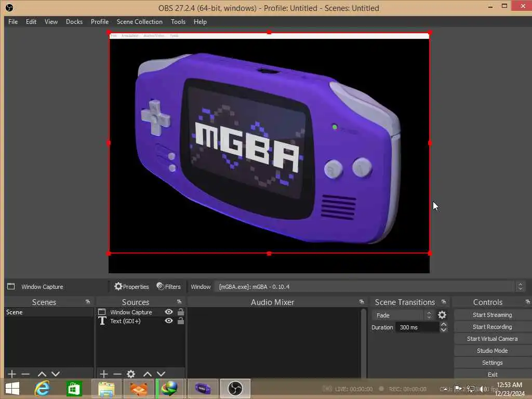The height and width of the screenshot is (399, 532).
Task: Open source properties gear in Sources toolbar
Action: coord(131,374)
